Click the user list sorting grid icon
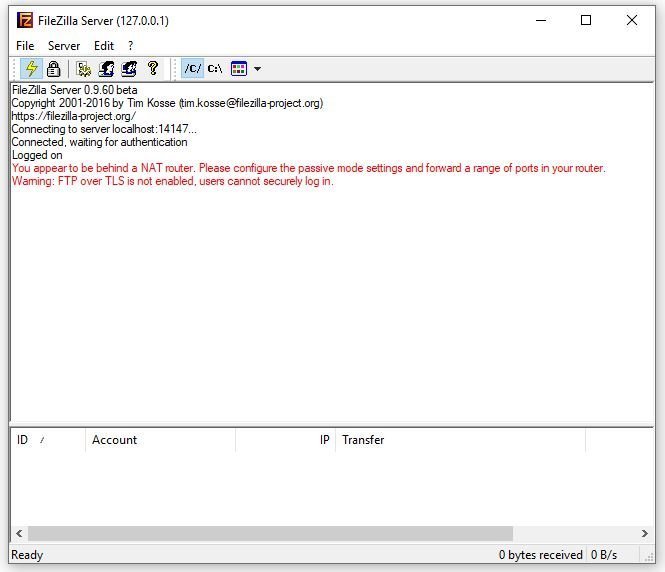This screenshot has width=665, height=572. coord(239,69)
